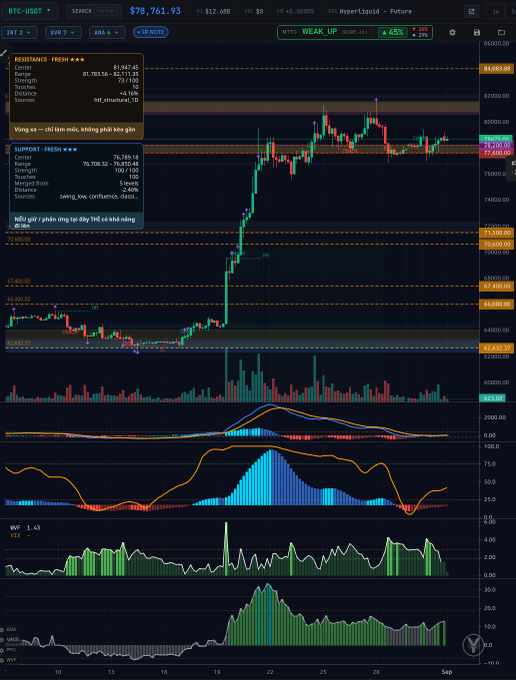Click the $78,761.93 current price

click(155, 11)
